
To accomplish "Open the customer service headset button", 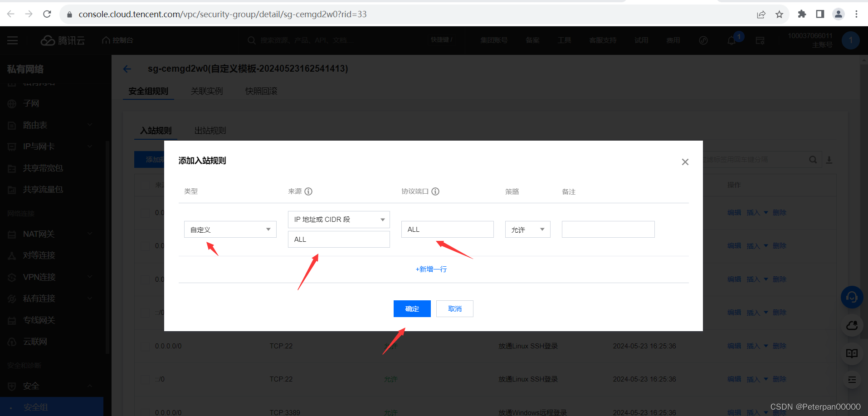I will tap(852, 297).
